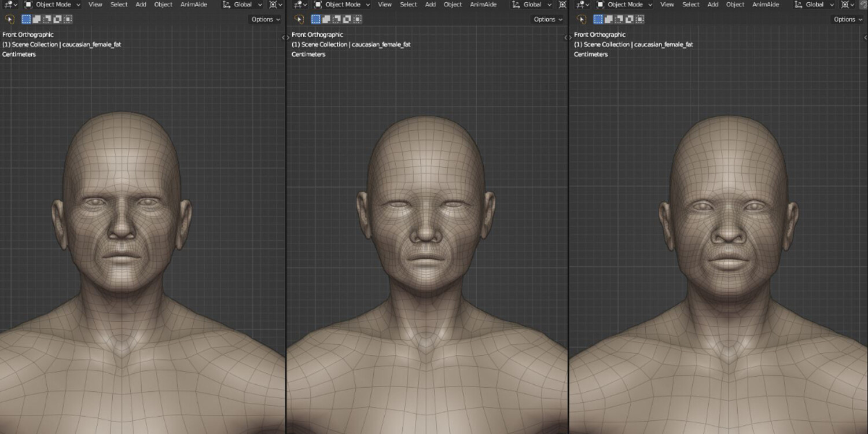Open editor type menu in left viewport
Viewport: 868px width, 434px height.
11,5
